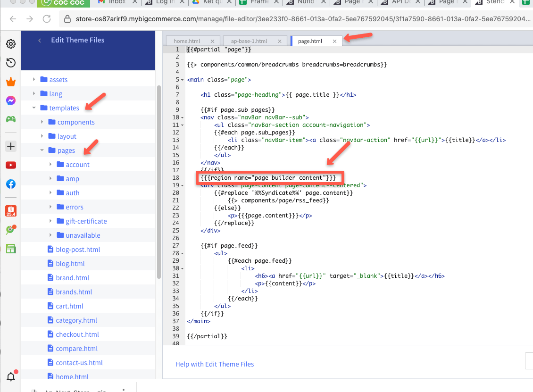This screenshot has height=392, width=533.
Task: Open Messenger from browser sidebar
Action: [11, 100]
